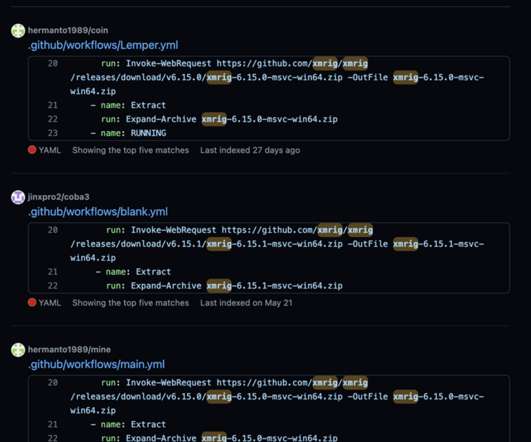Click the Expand-Archive xmrig-6.15.1 line in blank.yml

(x=225, y=286)
